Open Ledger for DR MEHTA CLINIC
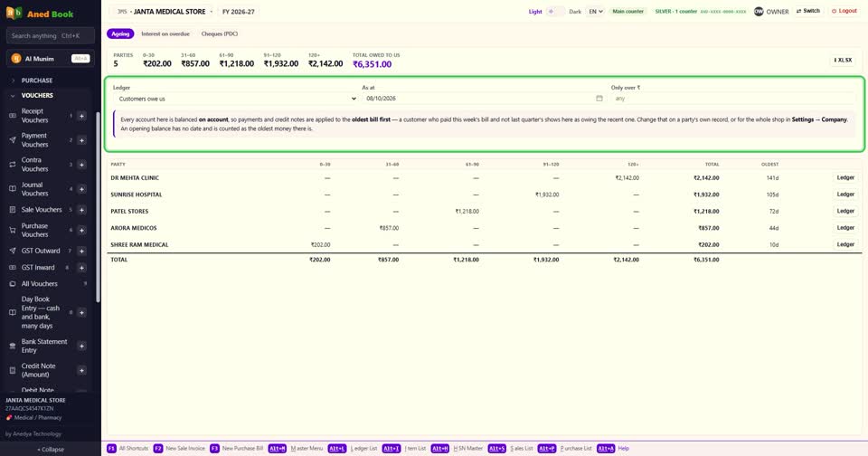The height and width of the screenshot is (456, 868). point(845,178)
